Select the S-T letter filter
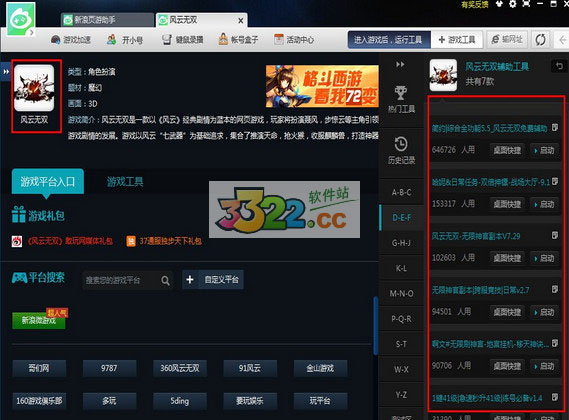 tap(401, 344)
